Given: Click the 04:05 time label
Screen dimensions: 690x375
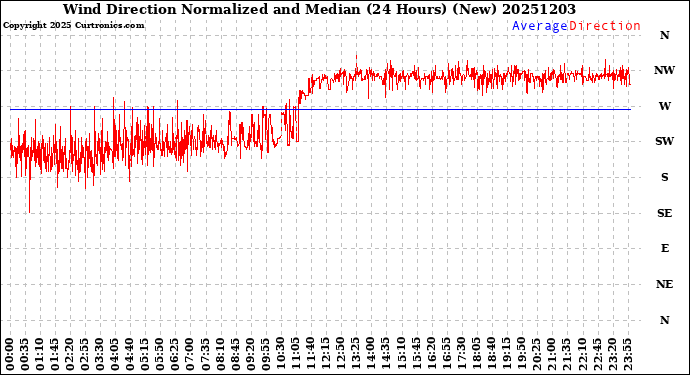Looking at the screenshot, I should coord(115,354).
